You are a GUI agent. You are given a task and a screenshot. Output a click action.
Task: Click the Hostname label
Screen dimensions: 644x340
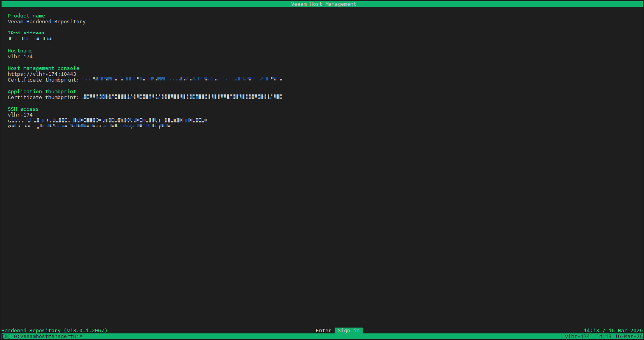[x=20, y=51]
